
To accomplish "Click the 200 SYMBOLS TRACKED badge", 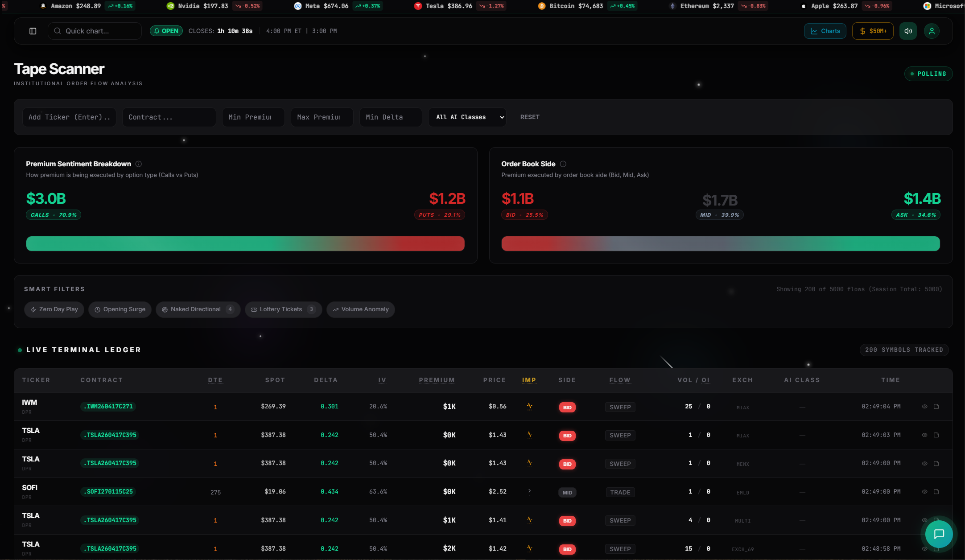I will [x=904, y=350].
